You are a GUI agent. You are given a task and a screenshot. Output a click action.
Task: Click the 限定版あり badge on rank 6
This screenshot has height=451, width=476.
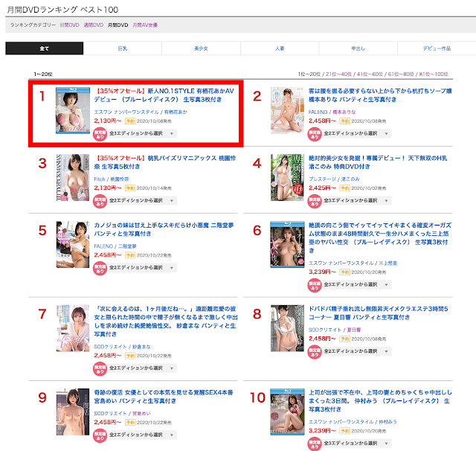(315, 286)
